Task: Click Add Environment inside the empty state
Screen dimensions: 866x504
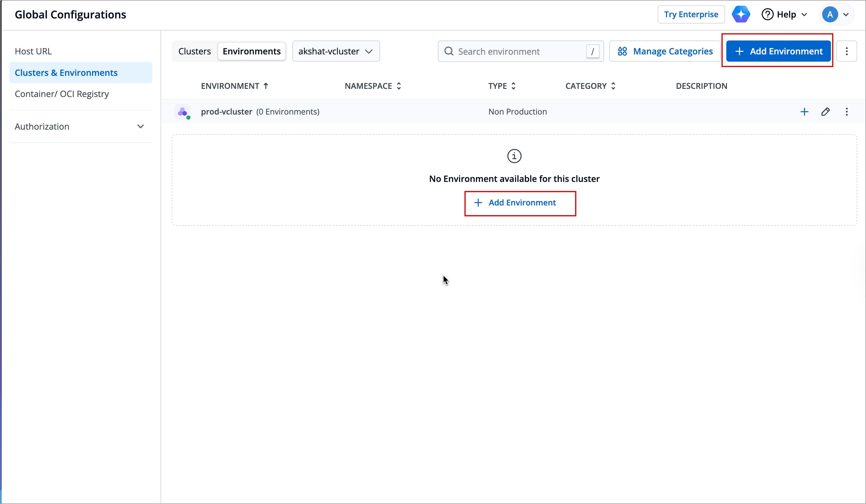Action: coord(520,203)
